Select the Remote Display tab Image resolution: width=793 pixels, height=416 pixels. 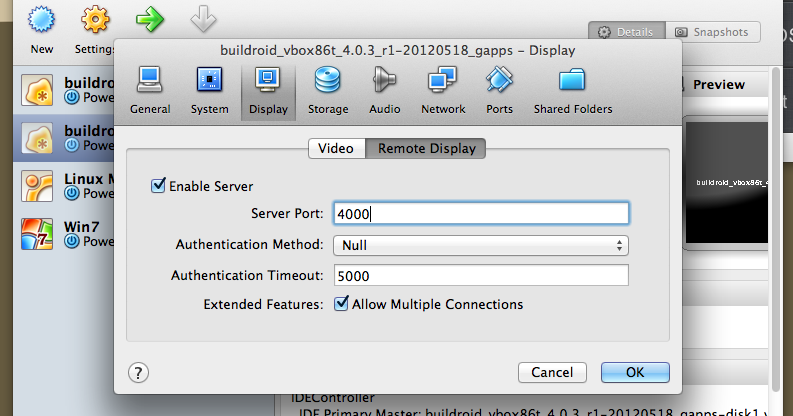(426, 149)
